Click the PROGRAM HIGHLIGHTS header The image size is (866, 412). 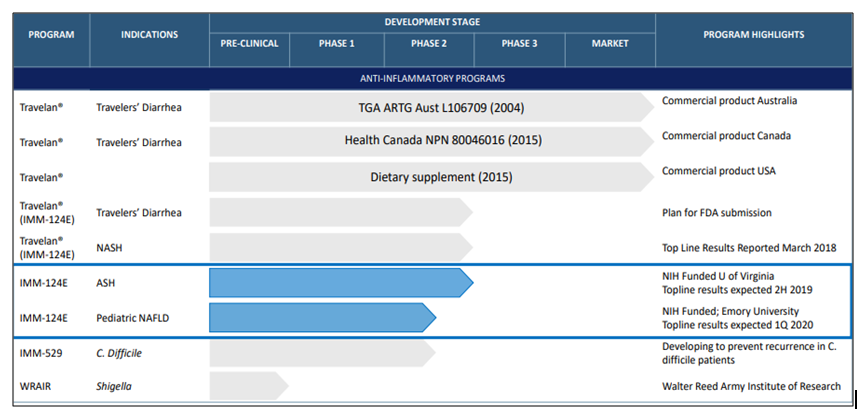pyautogui.click(x=753, y=35)
